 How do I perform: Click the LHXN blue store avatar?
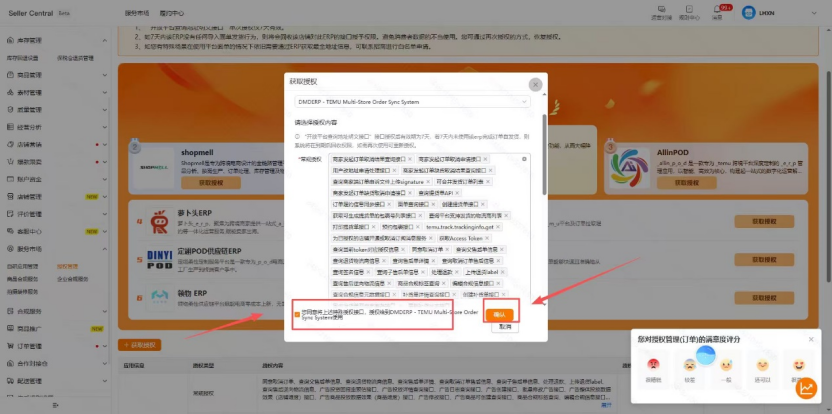pos(748,12)
